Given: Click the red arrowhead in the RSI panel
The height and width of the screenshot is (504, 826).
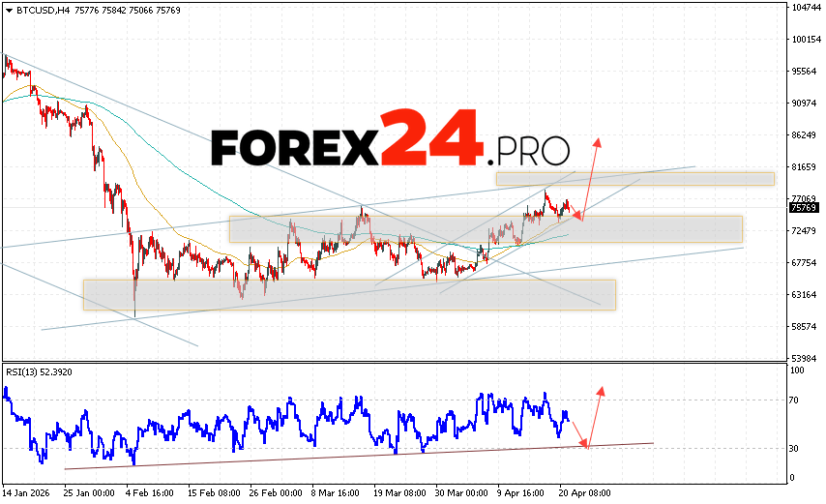Looking at the screenshot, I should coord(601,390).
